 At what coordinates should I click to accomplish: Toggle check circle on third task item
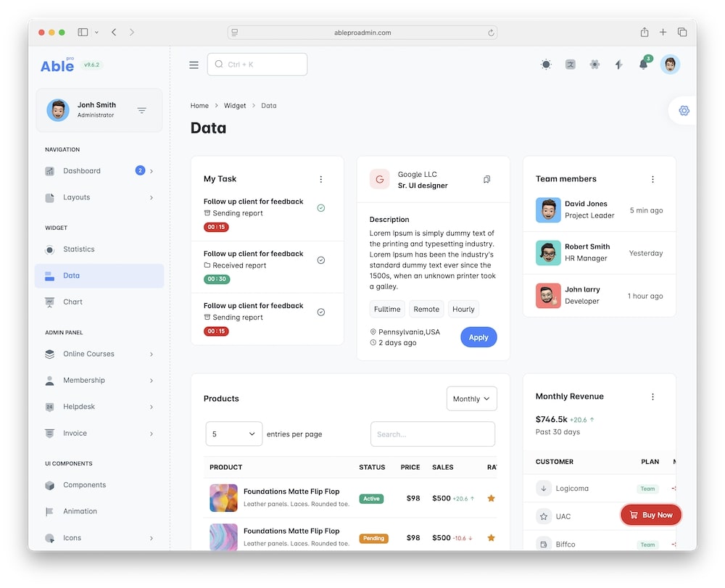click(x=321, y=312)
